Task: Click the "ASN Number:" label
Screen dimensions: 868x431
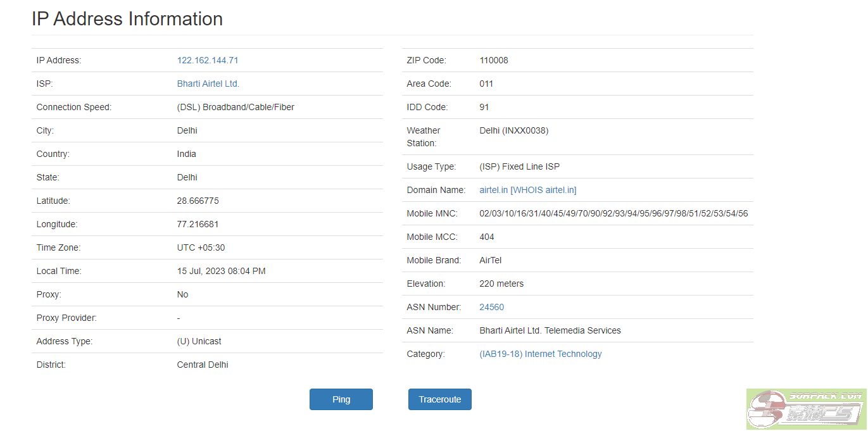Action: pyautogui.click(x=434, y=307)
